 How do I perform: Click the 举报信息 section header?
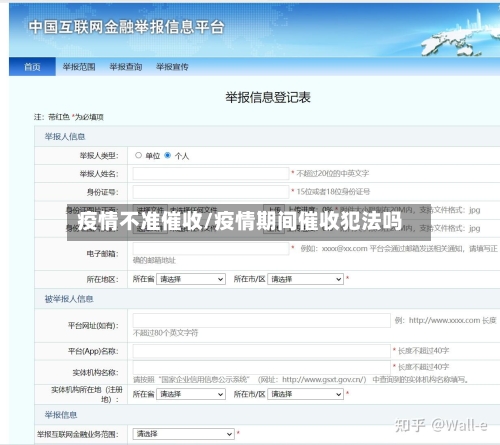point(61,415)
